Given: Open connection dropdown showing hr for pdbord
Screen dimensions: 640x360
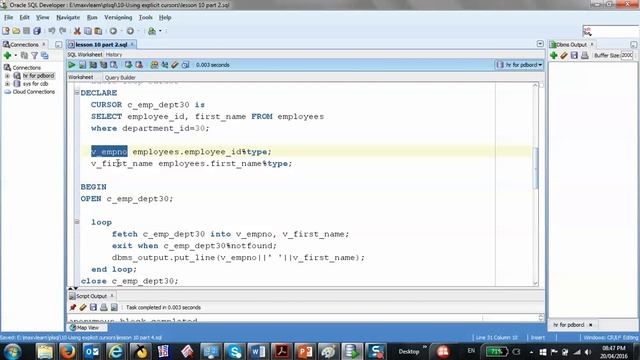Looking at the screenshot, I should pos(519,65).
